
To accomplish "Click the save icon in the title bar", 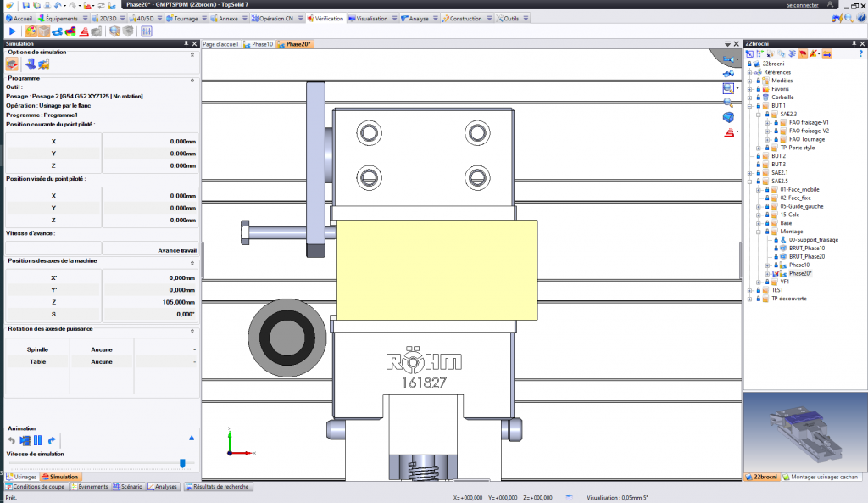I will (26, 5).
